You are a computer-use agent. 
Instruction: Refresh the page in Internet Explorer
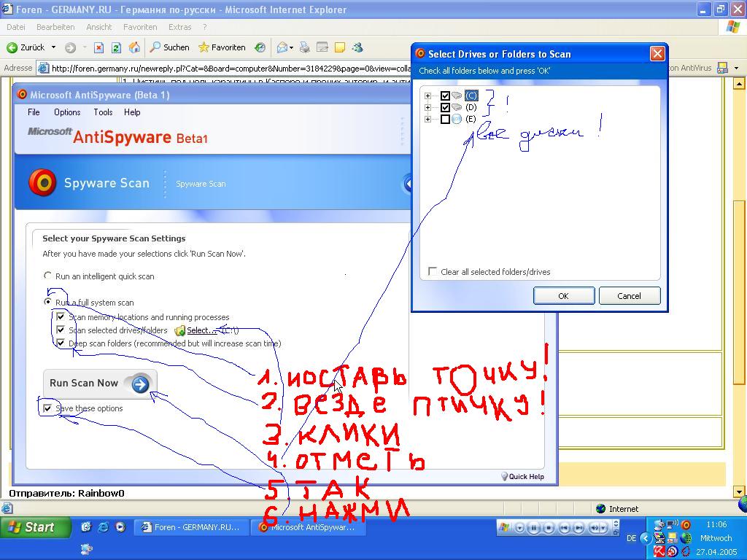[x=116, y=47]
